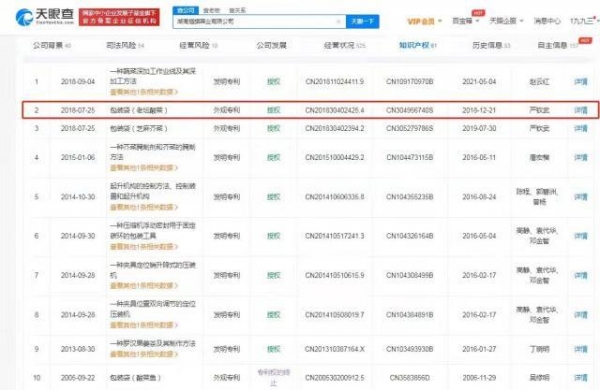Open the VIP会员 dropdown
600x390 pixels.
[424, 21]
